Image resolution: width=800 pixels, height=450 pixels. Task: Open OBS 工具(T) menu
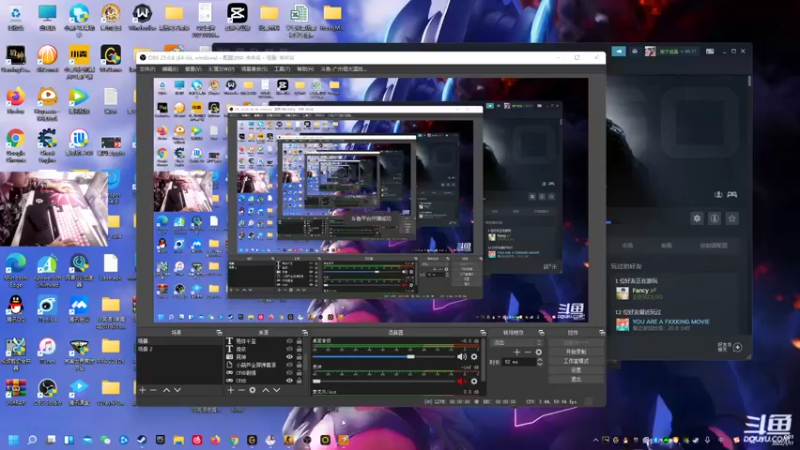pos(282,69)
